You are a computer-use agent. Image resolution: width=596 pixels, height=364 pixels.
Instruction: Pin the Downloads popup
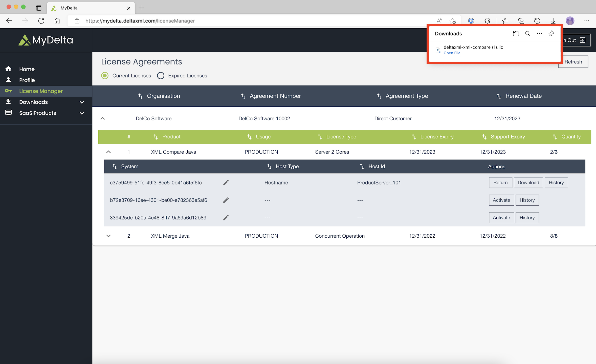[551, 34]
